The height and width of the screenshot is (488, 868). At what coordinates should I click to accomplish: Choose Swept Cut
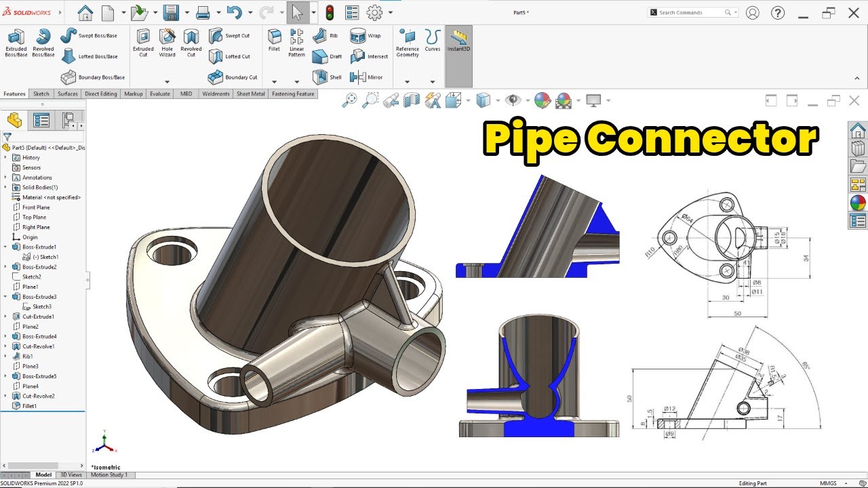[x=229, y=35]
